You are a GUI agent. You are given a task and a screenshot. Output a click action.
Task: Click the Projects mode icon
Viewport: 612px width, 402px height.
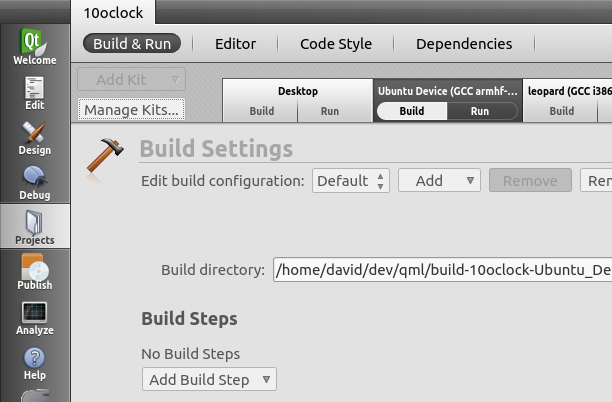(35, 226)
